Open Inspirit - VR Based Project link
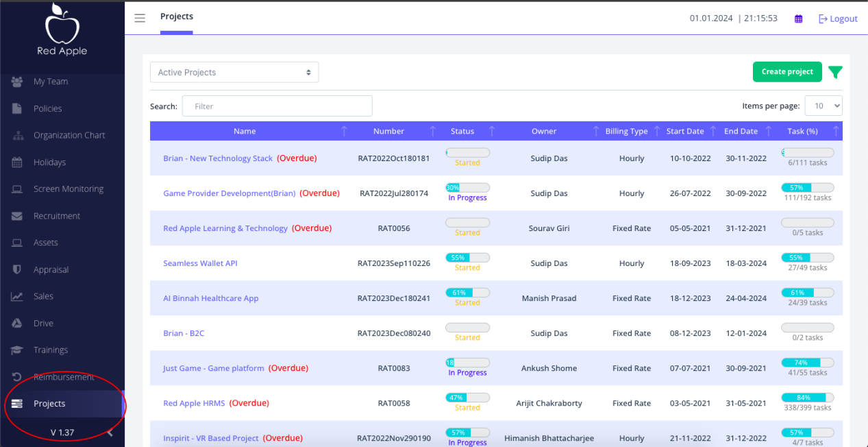The width and height of the screenshot is (868, 447). [x=211, y=438]
